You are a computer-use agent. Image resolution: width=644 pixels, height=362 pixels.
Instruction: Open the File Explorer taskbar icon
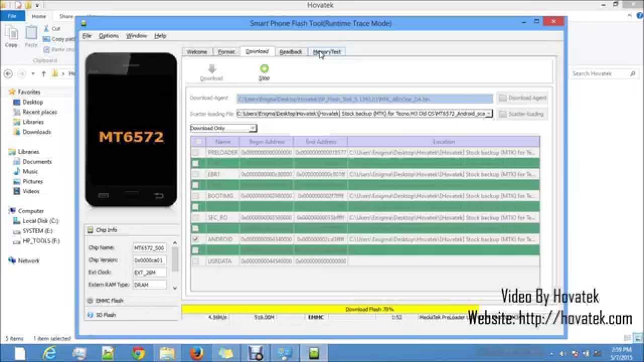coord(168,353)
